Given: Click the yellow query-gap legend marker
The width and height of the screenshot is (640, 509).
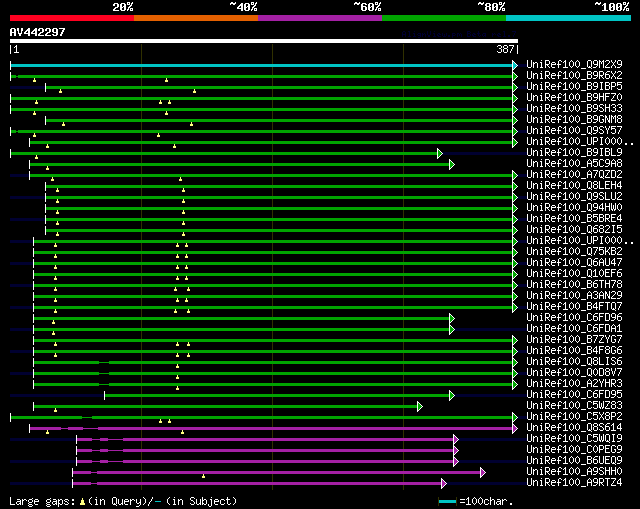Looking at the screenshot, I should (82, 502).
